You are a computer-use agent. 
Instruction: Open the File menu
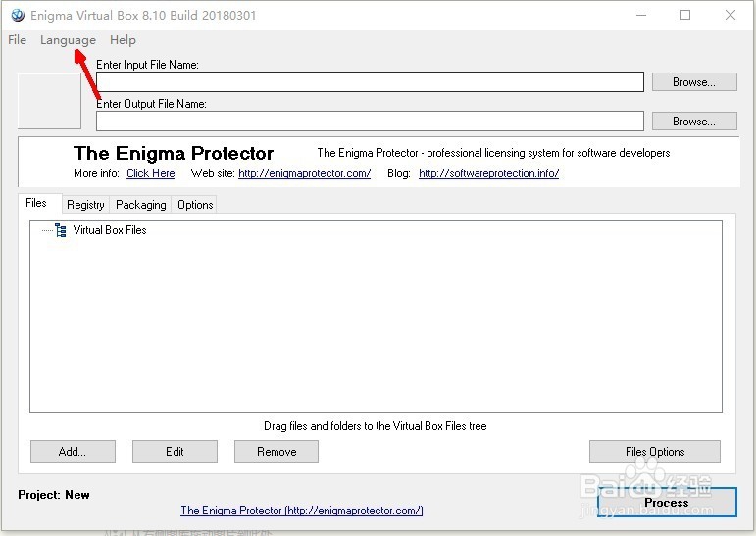[17, 40]
